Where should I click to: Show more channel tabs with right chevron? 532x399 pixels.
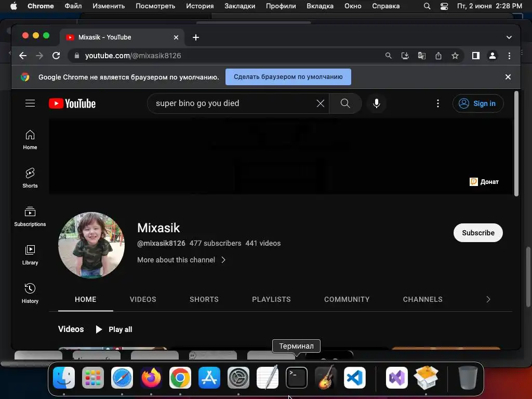[x=488, y=299]
